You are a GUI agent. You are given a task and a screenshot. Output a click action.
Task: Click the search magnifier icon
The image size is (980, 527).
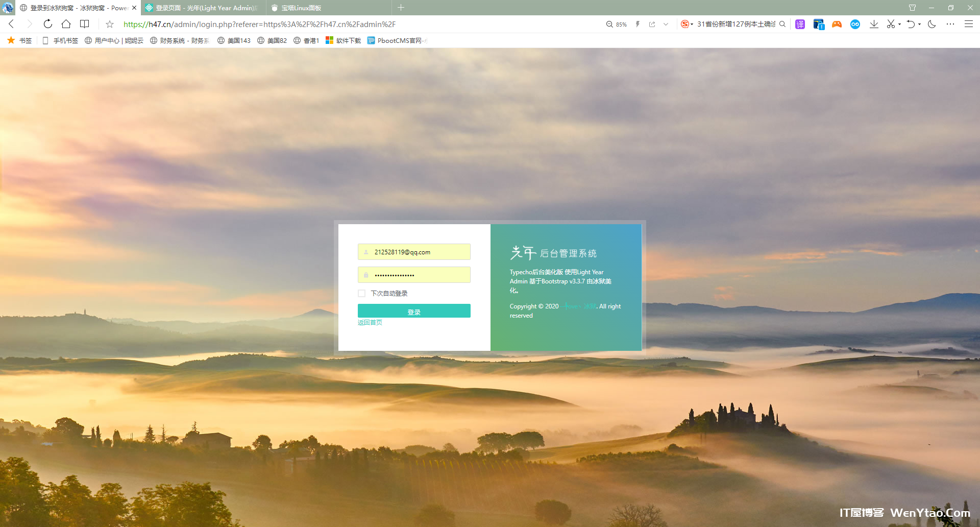pyautogui.click(x=782, y=24)
